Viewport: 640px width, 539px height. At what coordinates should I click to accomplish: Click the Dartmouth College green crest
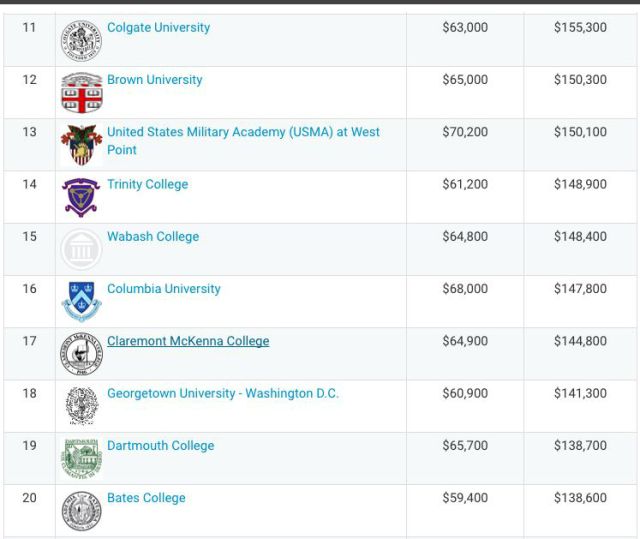click(81, 459)
